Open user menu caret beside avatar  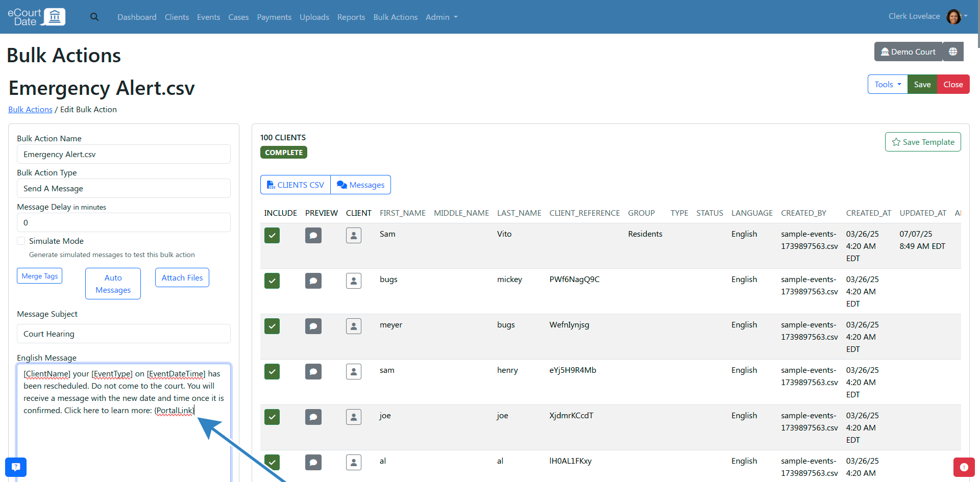tap(966, 16)
